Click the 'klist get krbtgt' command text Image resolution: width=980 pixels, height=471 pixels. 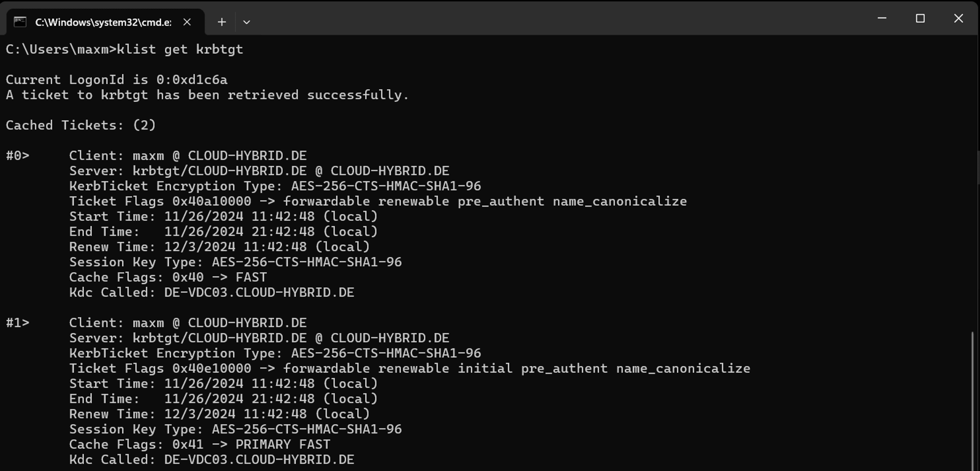[x=180, y=49]
